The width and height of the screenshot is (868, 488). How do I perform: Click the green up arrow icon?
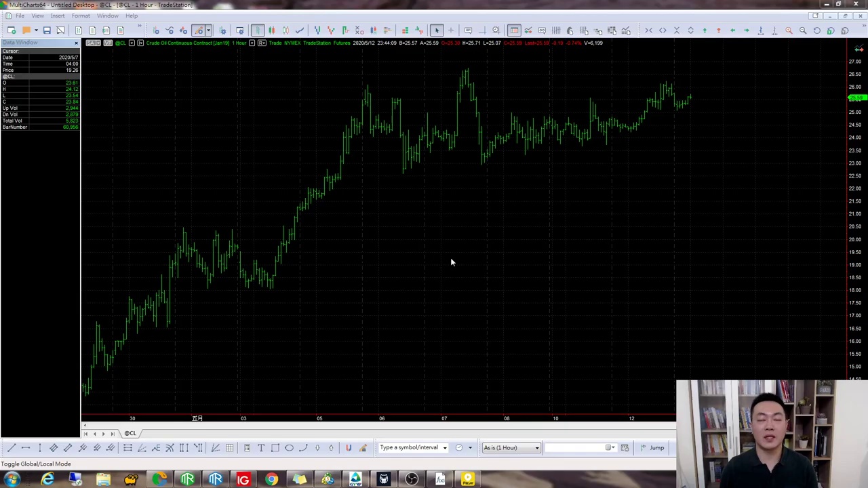click(x=705, y=30)
